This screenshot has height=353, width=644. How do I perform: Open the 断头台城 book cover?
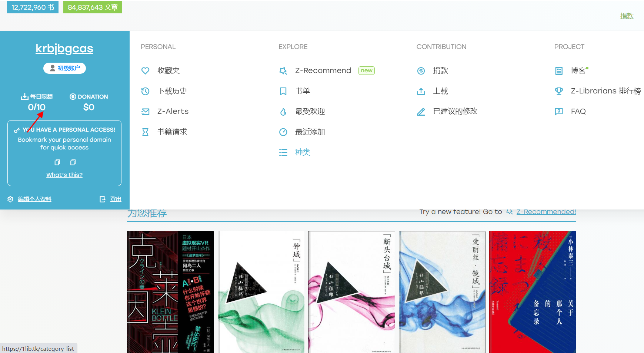351,292
